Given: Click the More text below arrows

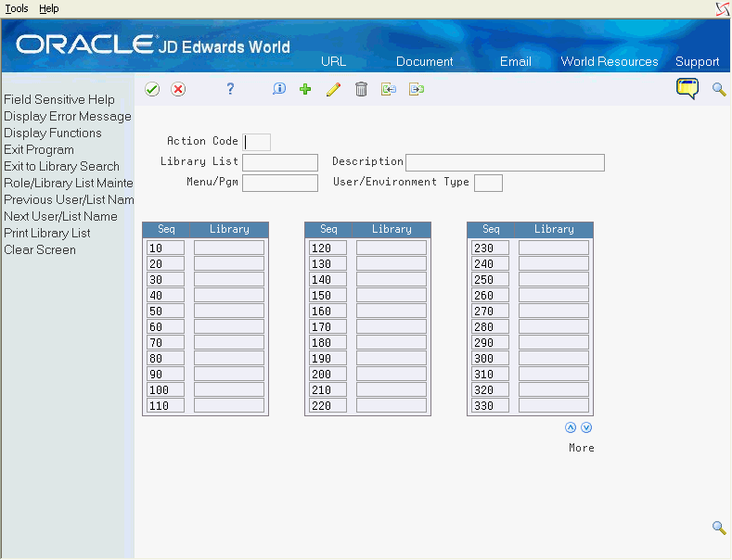Looking at the screenshot, I should (581, 448).
